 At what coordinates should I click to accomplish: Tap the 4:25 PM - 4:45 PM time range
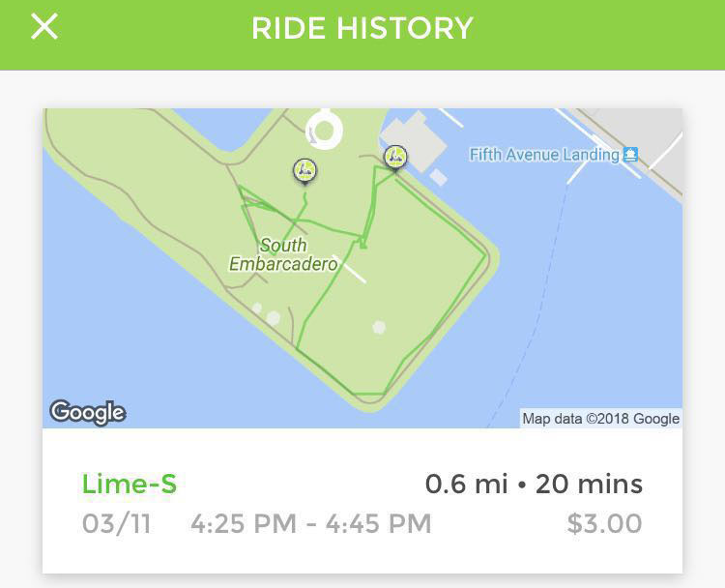pos(310,524)
